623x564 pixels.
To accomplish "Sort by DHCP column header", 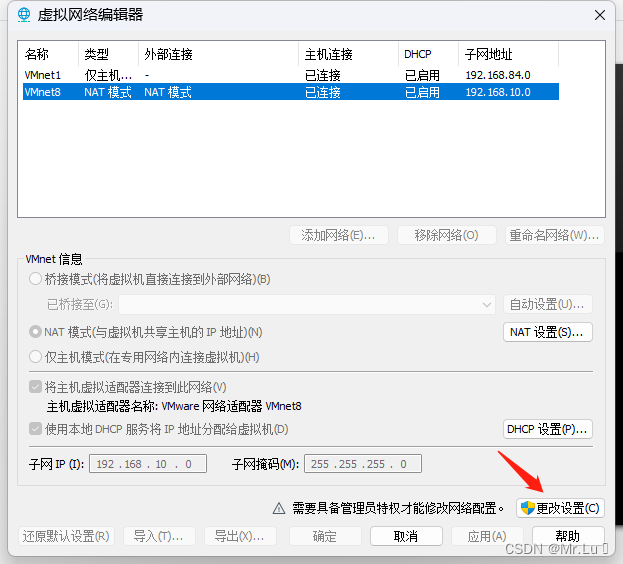I will coord(429,54).
